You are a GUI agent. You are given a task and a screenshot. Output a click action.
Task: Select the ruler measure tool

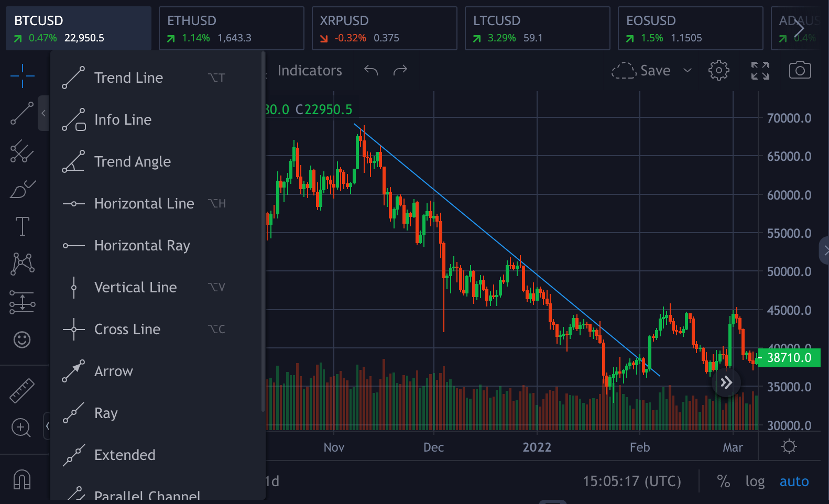click(22, 391)
